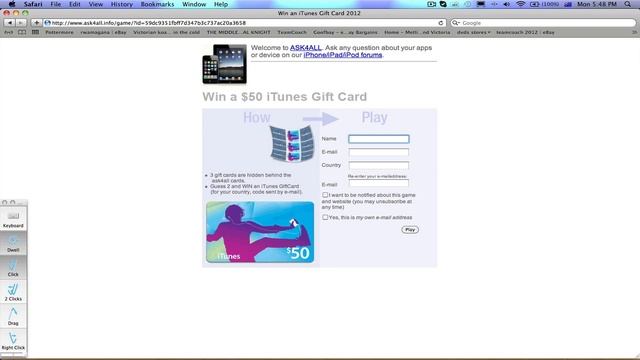640x360 pixels.
Task: Open the Reading List glasses icon
Action: [9, 32]
